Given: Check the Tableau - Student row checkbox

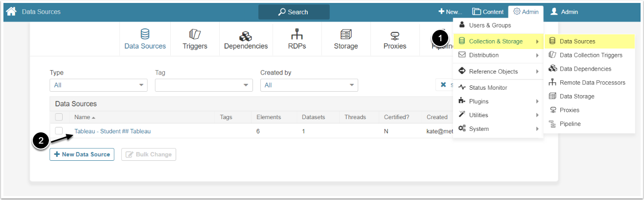Looking at the screenshot, I should click(x=59, y=131).
